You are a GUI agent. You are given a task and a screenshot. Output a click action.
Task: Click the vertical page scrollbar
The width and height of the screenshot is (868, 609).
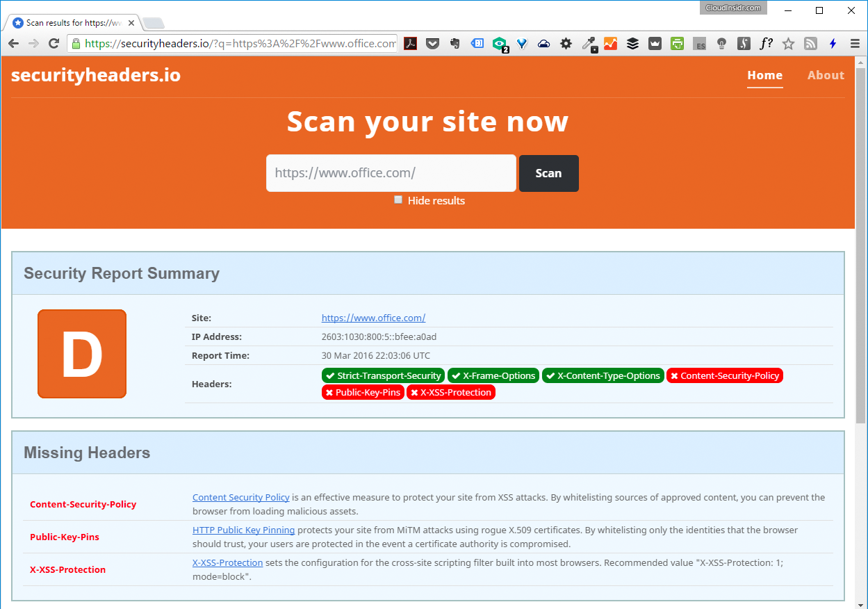click(860, 278)
